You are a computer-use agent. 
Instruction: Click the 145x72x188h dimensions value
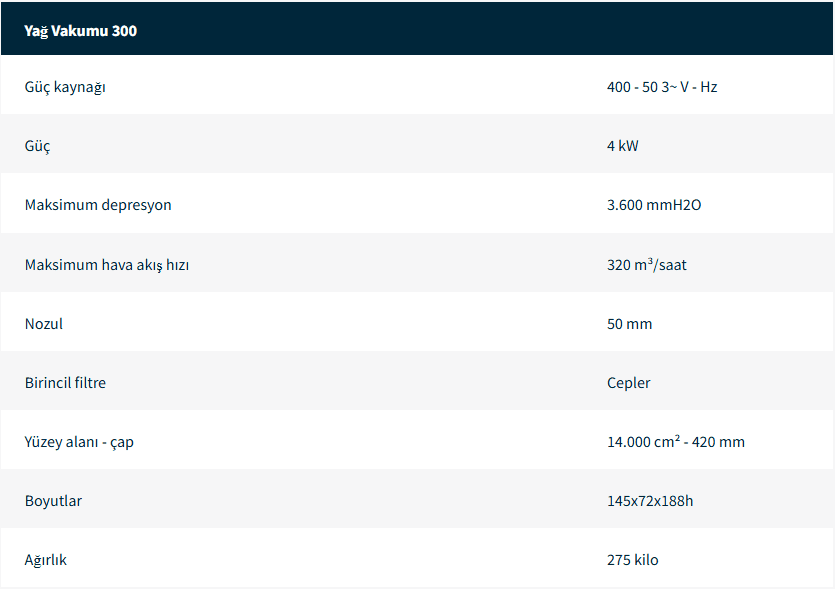point(649,501)
